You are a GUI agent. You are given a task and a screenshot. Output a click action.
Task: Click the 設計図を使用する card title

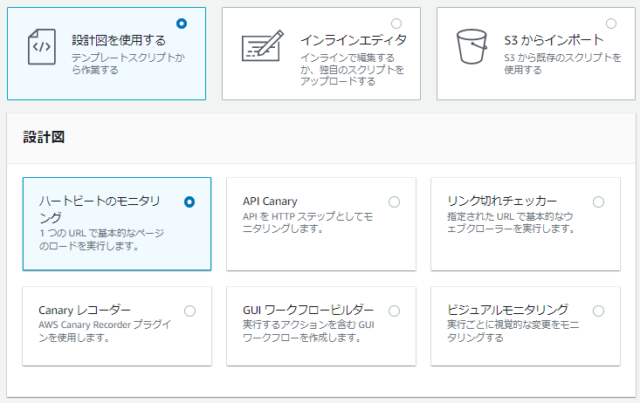[119, 40]
